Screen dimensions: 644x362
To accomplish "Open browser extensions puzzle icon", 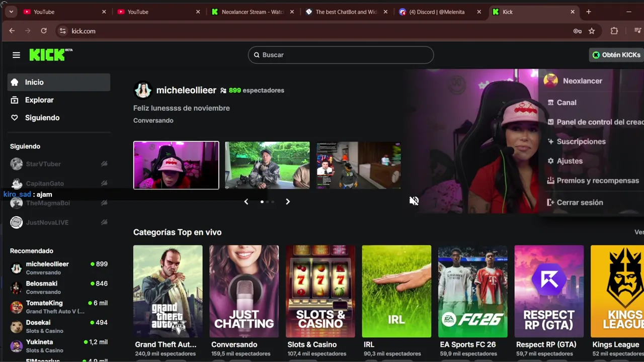I will [614, 31].
